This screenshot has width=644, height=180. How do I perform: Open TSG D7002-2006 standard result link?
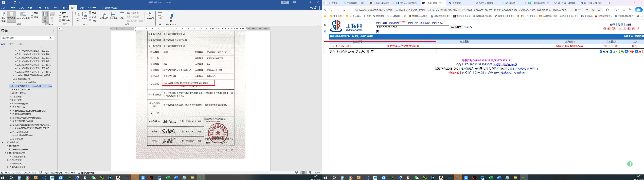(x=341, y=46)
